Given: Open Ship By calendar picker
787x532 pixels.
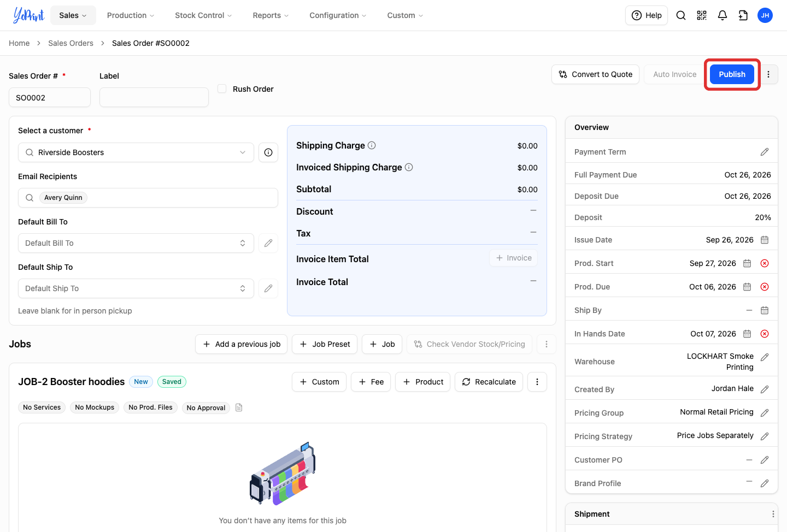Looking at the screenshot, I should pyautogui.click(x=765, y=310).
